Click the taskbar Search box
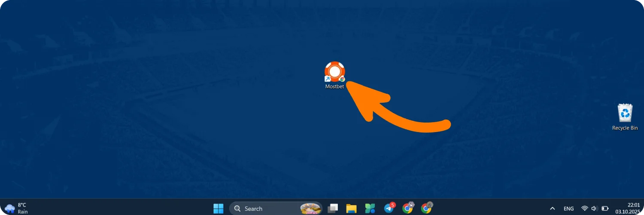The height and width of the screenshot is (215, 644). click(x=276, y=209)
